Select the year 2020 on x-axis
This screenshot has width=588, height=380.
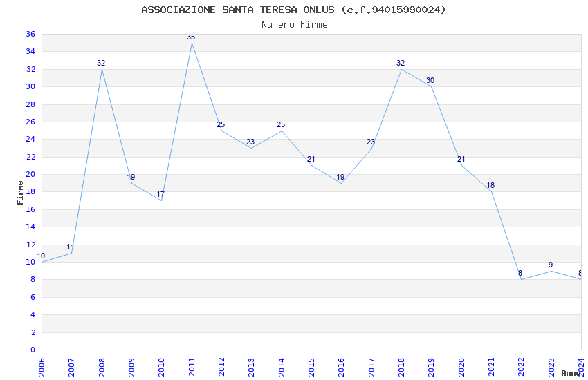click(x=461, y=367)
